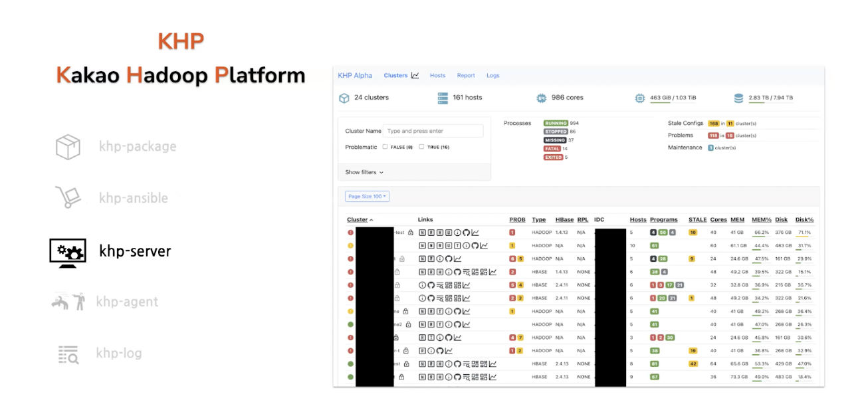Click the 118 Problems badge
Screen dimensions: 868x416
coord(714,136)
